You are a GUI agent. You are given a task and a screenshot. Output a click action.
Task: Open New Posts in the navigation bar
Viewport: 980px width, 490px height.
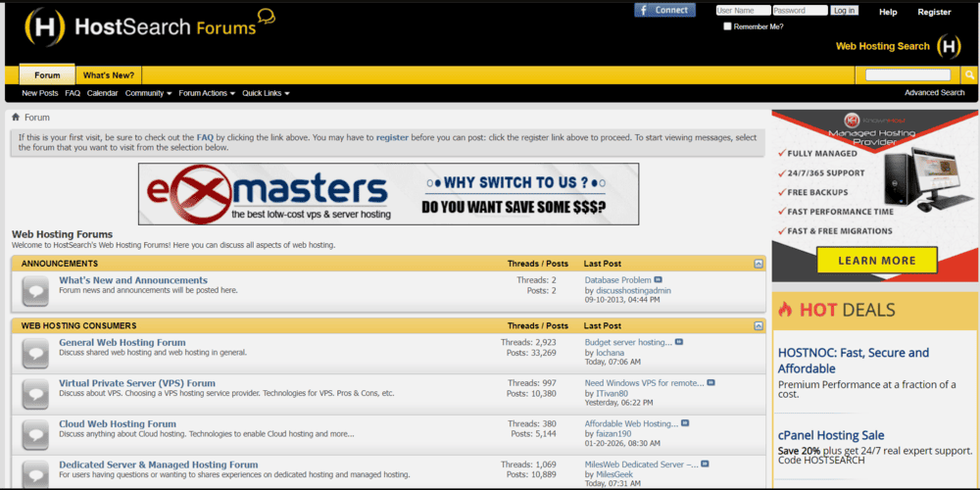pos(40,93)
